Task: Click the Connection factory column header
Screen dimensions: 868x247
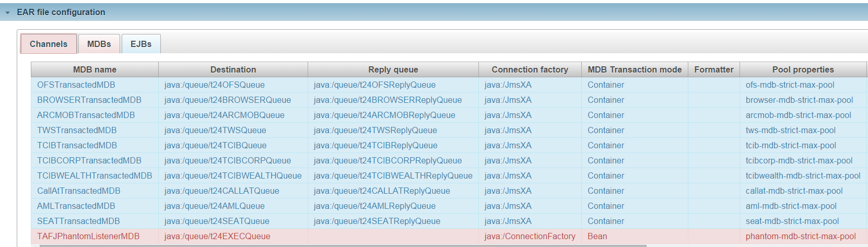Action: (x=530, y=69)
